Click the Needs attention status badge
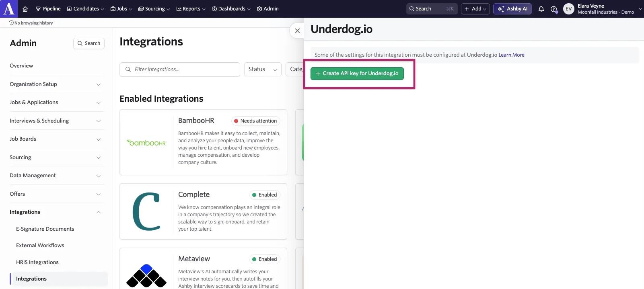 (255, 121)
